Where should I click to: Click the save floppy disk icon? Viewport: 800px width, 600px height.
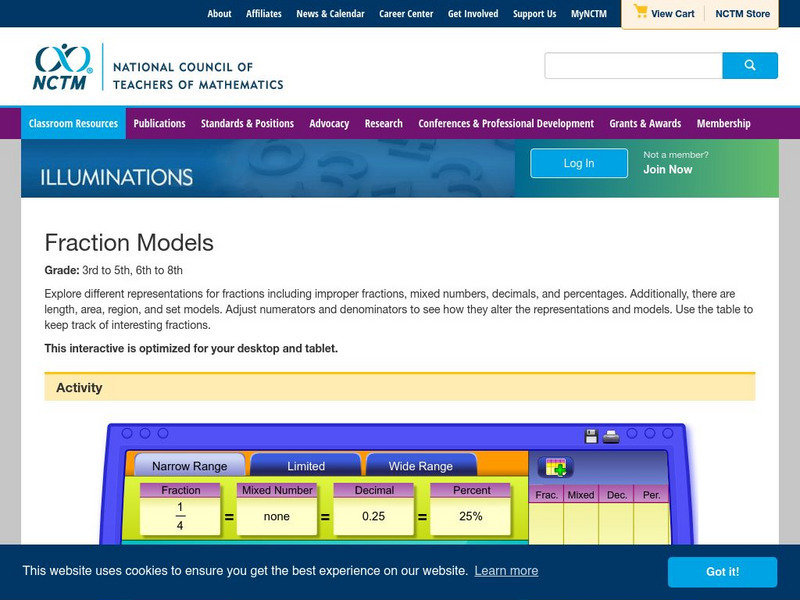(591, 436)
